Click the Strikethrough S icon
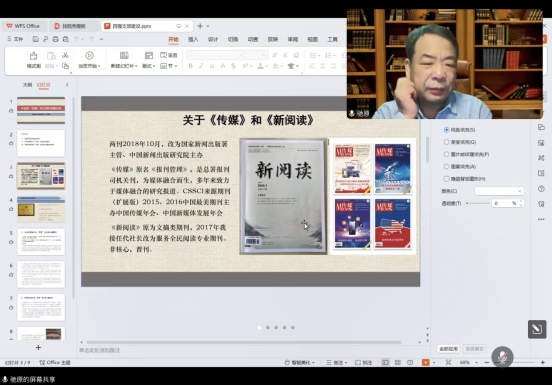 [233, 66]
